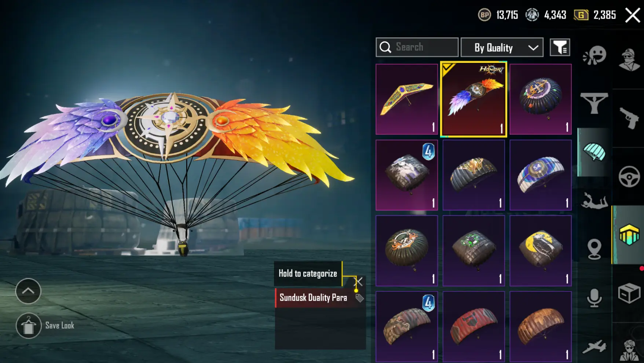
Task: Select the red parachute thumbnail
Action: (473, 326)
